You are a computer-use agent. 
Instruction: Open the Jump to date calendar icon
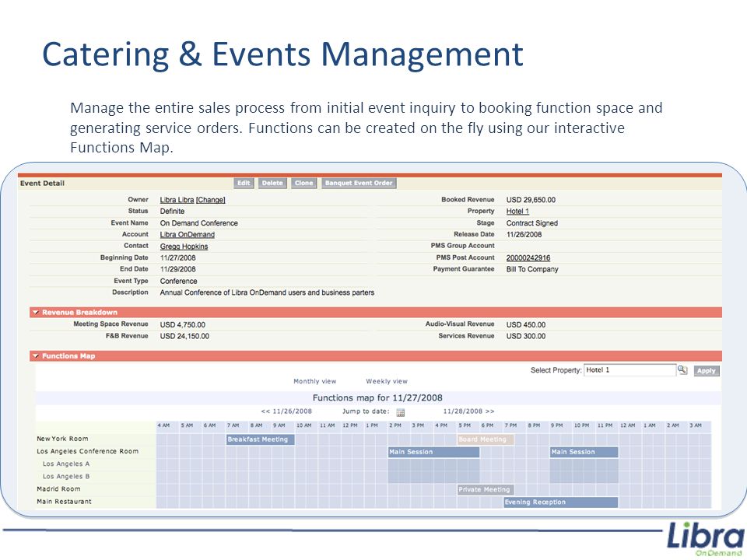(400, 412)
